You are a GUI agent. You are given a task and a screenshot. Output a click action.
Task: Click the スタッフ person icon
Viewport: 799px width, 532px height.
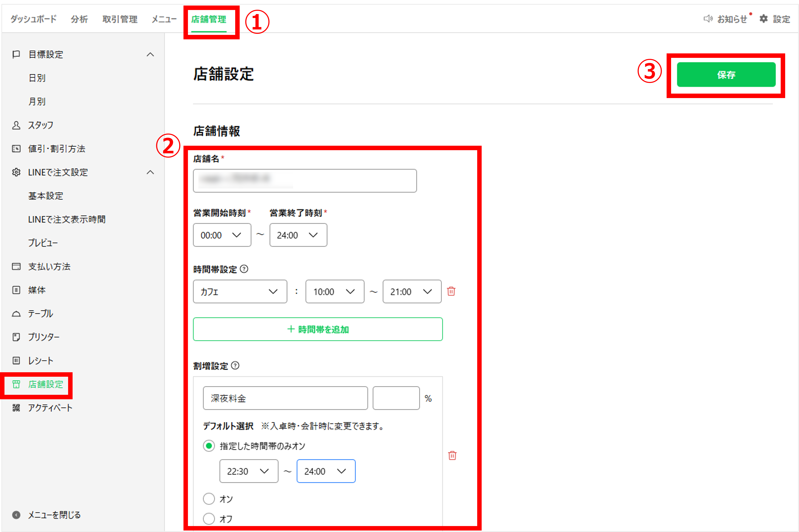[16, 125]
